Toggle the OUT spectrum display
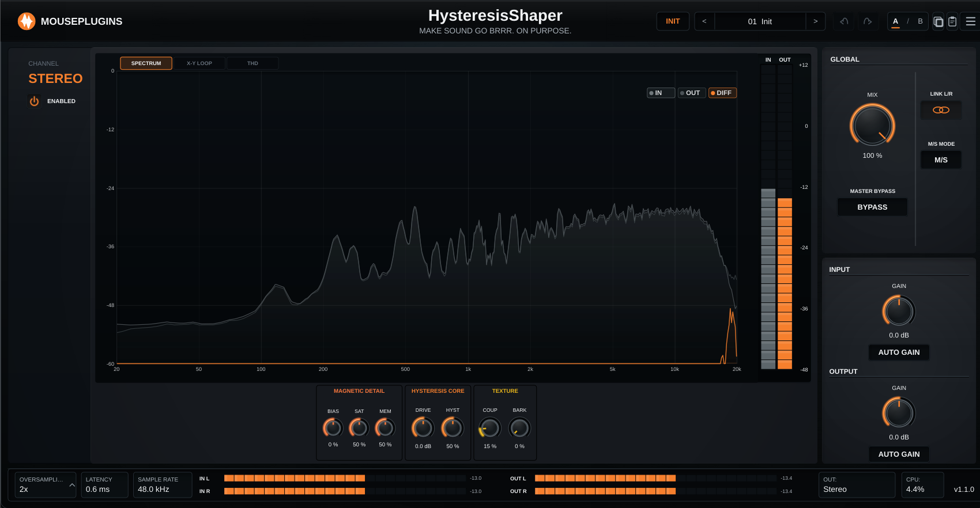The width and height of the screenshot is (980, 508). tap(692, 93)
